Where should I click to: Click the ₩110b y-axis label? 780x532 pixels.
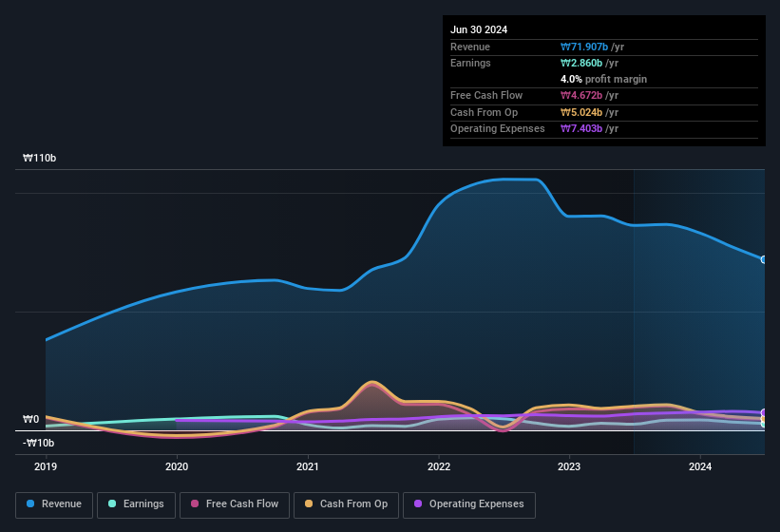click(39, 158)
